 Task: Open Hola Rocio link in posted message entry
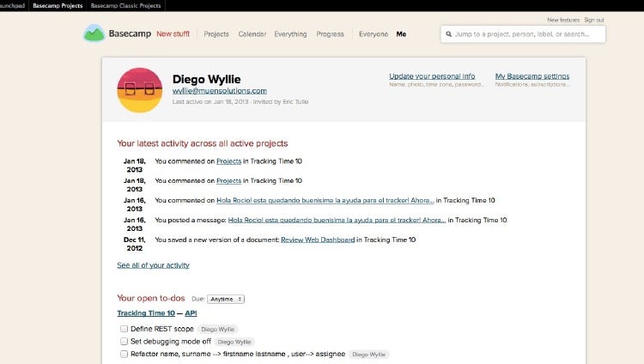point(337,221)
